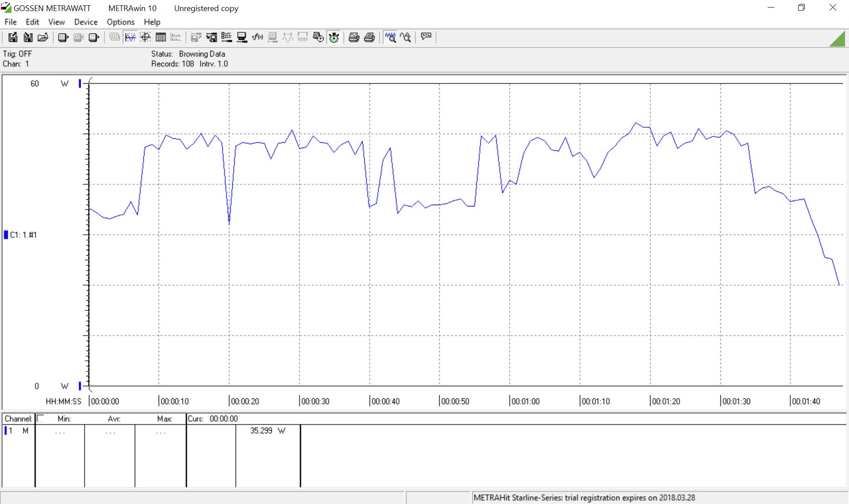849x504 pixels.
Task: Click the 60 Y-axis maximum value
Action: click(x=34, y=84)
